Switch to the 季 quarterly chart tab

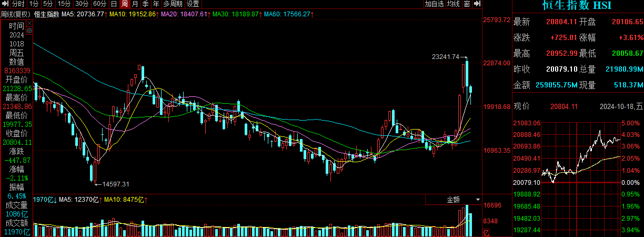[145, 4]
